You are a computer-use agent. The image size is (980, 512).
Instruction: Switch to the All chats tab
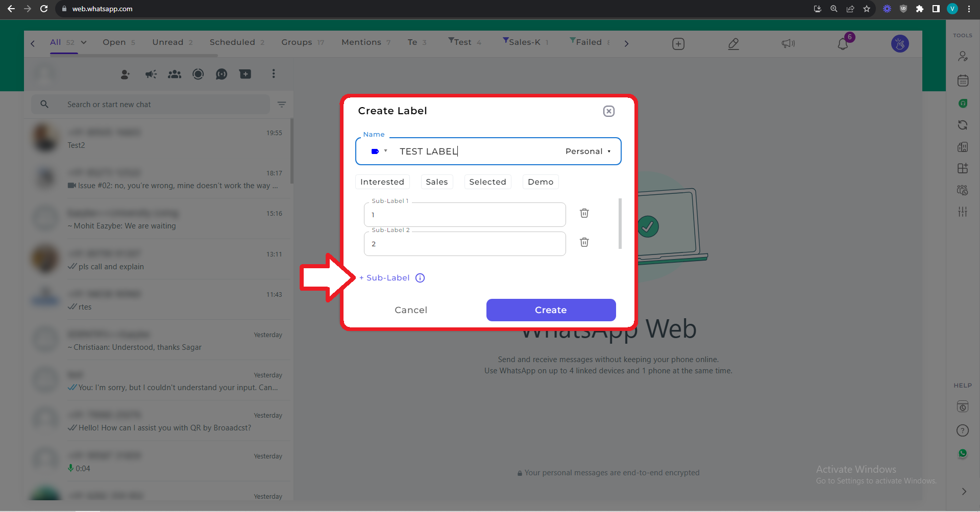pyautogui.click(x=62, y=42)
